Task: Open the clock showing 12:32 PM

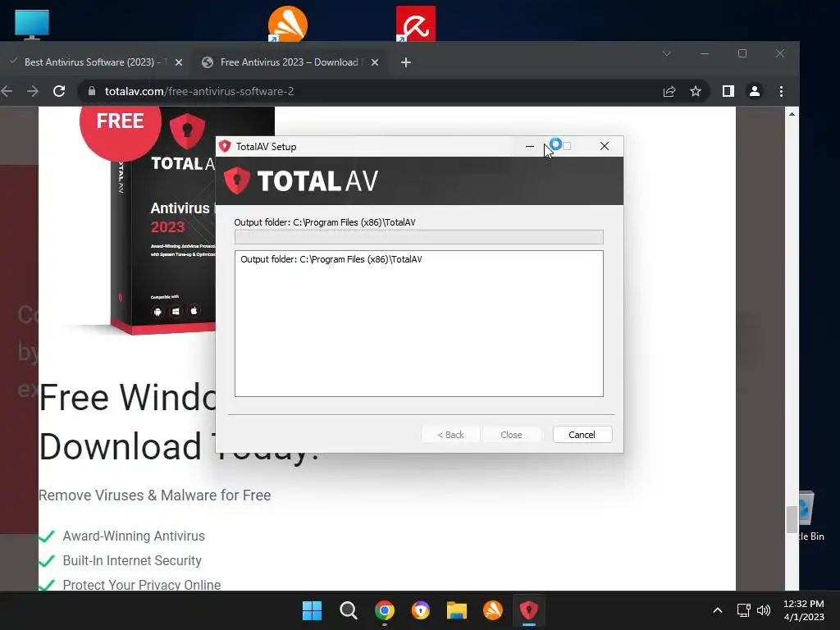Action: pos(804,610)
